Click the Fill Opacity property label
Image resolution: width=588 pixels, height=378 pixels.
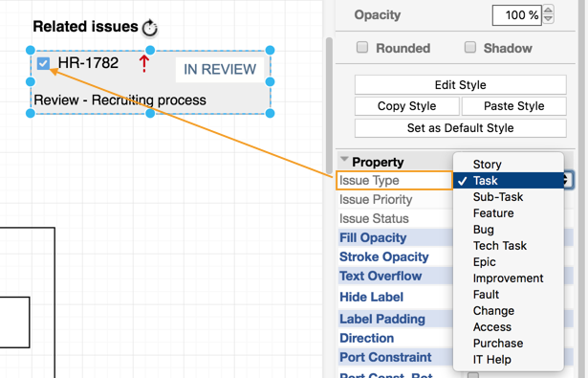[373, 237]
